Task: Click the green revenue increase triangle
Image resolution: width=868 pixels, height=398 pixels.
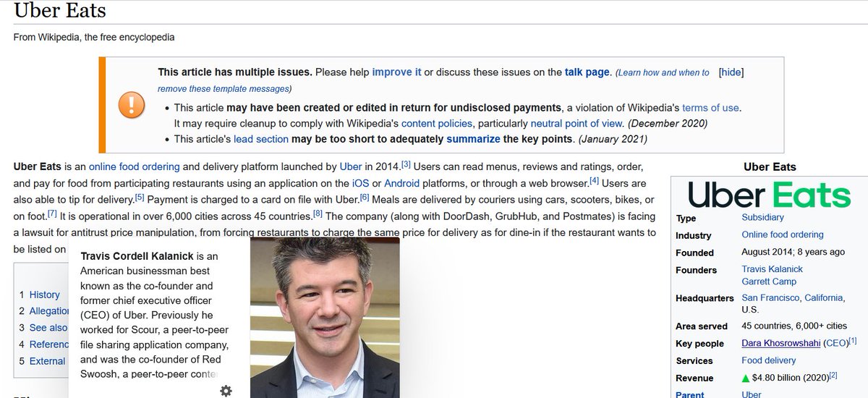Action: 746,378
